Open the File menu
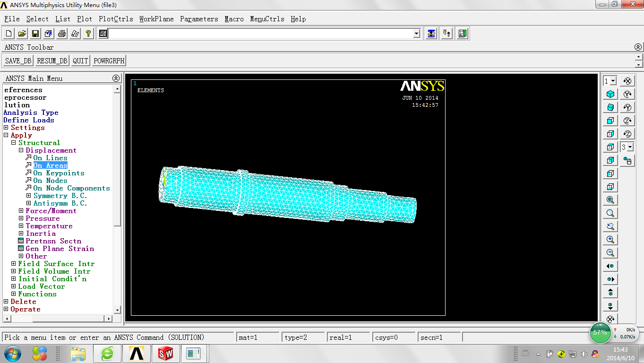The image size is (644, 363). pyautogui.click(x=12, y=19)
